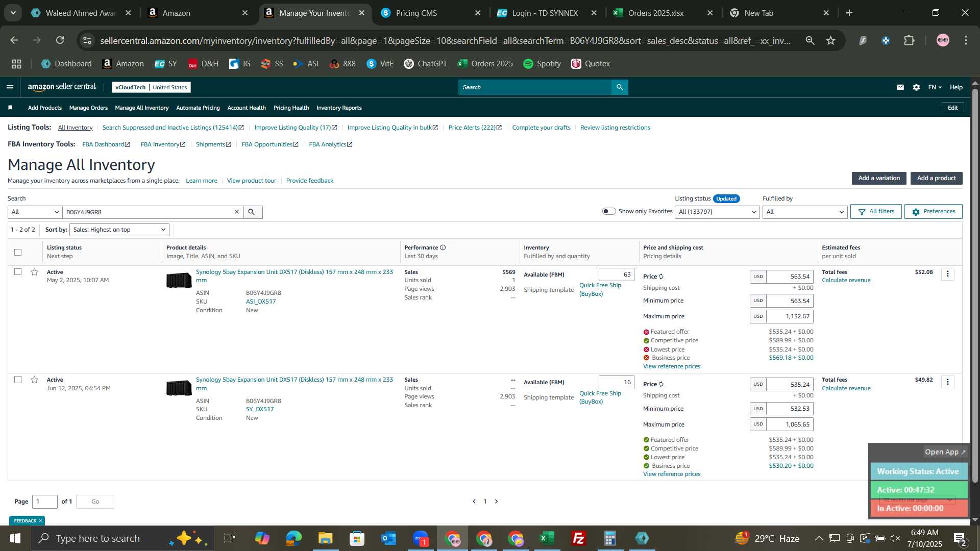Select the SY_DX517 listing checkbox

coord(18,380)
